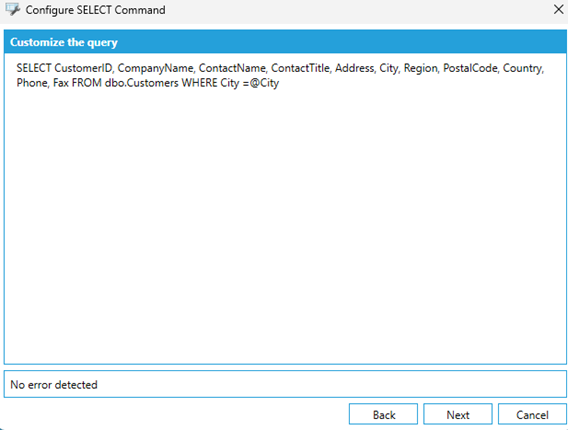
Task: Click the Country column in query text
Action: 523,68
